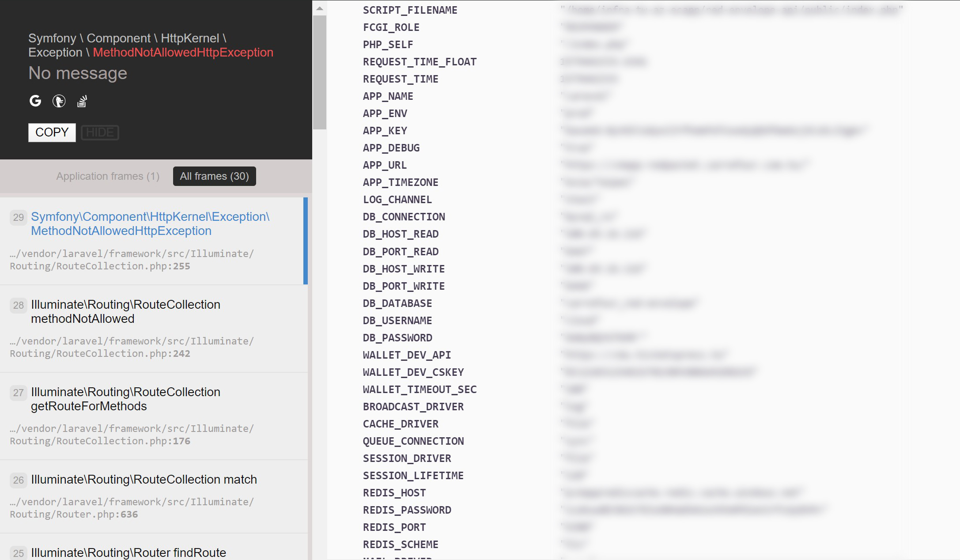Image resolution: width=960 pixels, height=560 pixels.
Task: Click the DB_PORT_WRITE variable name
Action: tap(404, 286)
